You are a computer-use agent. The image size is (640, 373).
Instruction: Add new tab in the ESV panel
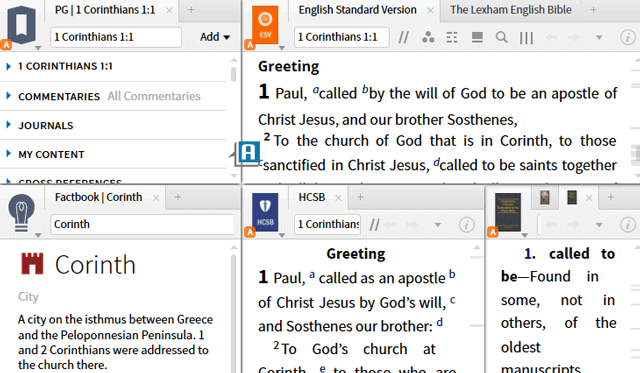click(x=593, y=10)
